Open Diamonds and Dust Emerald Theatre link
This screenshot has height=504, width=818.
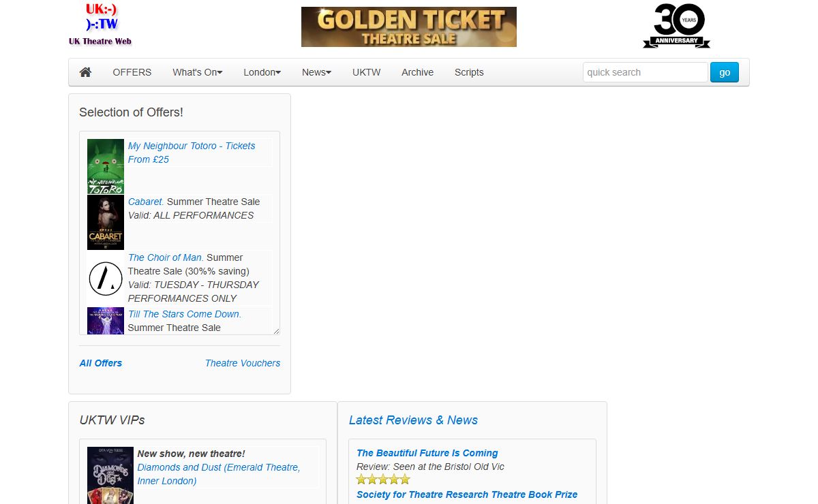(219, 474)
